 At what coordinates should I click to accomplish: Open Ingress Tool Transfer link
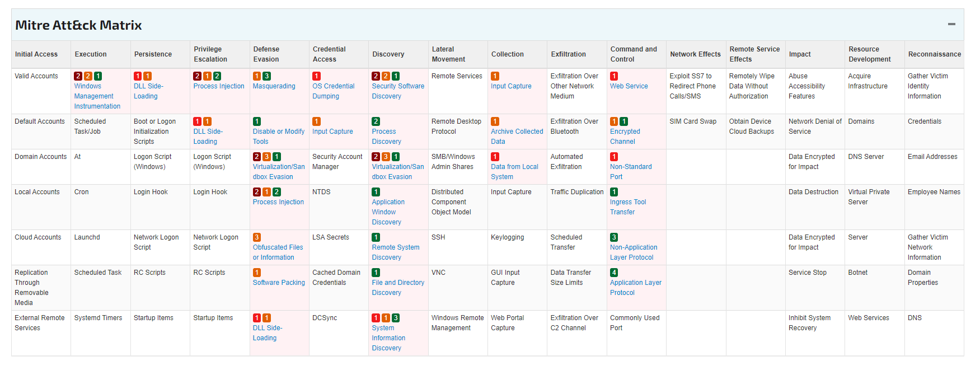click(x=628, y=207)
